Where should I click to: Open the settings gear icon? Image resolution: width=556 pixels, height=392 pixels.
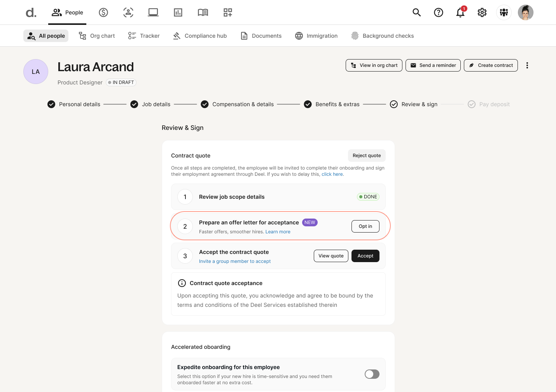click(482, 12)
